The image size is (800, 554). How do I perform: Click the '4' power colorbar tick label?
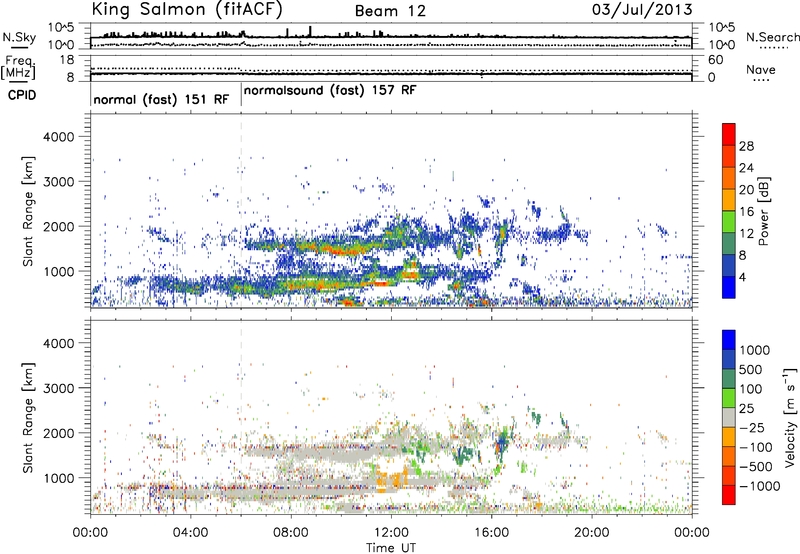pyautogui.click(x=742, y=278)
